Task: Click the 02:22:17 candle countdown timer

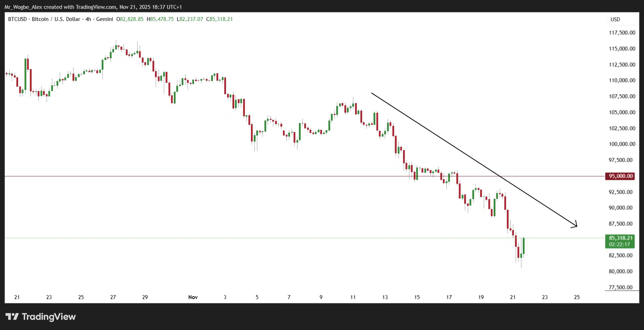Action: click(x=619, y=245)
